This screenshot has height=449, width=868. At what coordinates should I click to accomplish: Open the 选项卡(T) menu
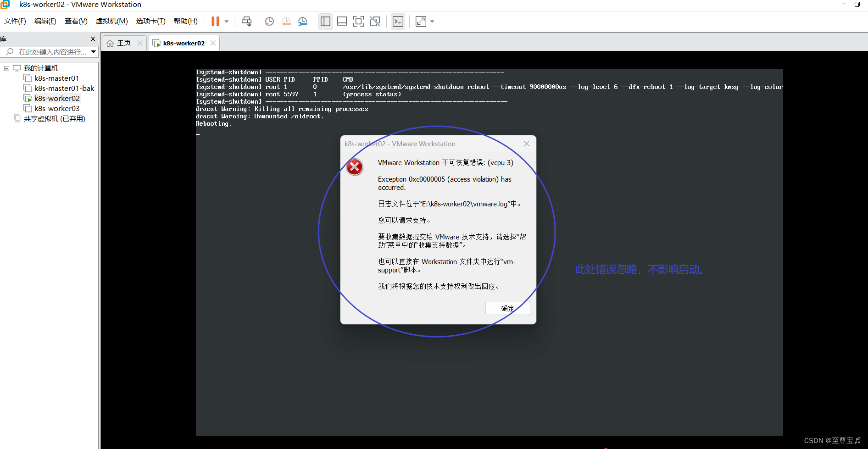150,21
